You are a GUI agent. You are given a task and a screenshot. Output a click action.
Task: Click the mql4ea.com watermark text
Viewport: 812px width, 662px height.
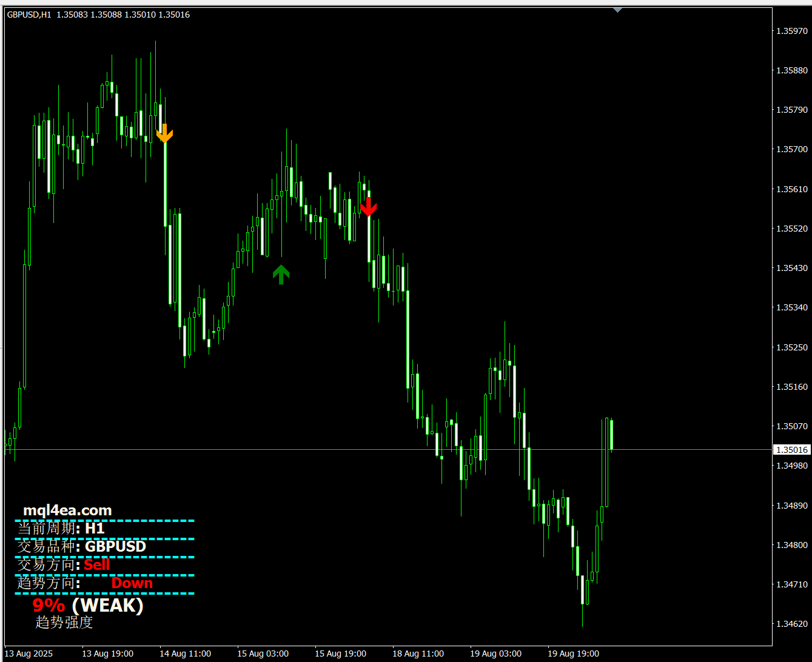click(67, 510)
